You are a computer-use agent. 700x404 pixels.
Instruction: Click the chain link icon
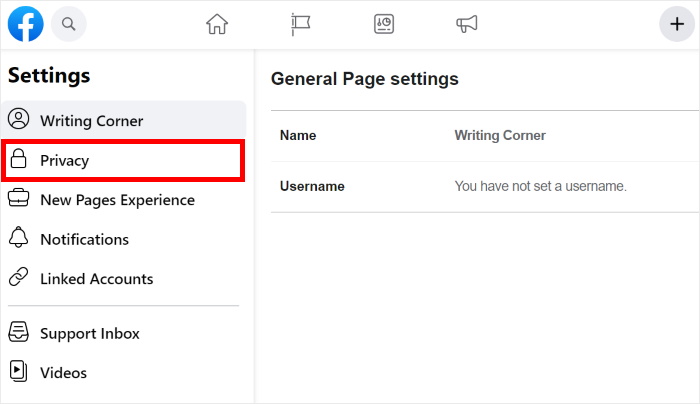point(18,279)
